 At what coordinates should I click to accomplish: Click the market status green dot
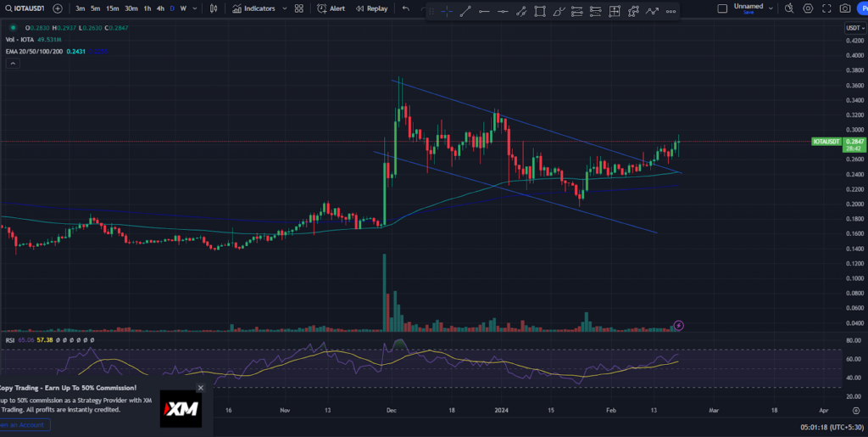coord(13,28)
